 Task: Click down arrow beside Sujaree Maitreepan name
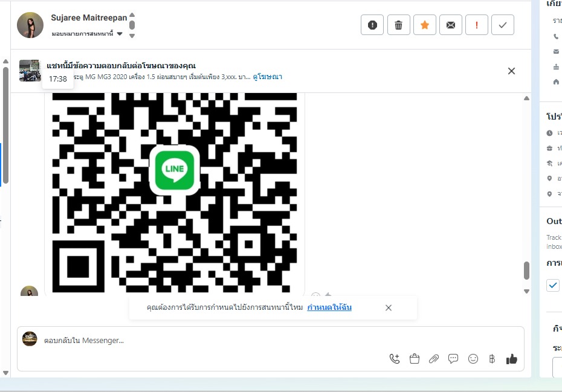[132, 36]
